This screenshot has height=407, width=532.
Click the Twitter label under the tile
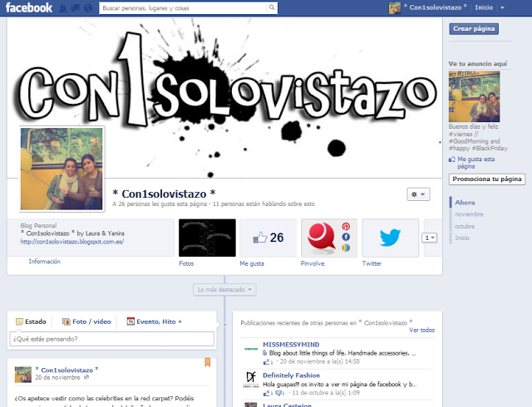click(372, 263)
